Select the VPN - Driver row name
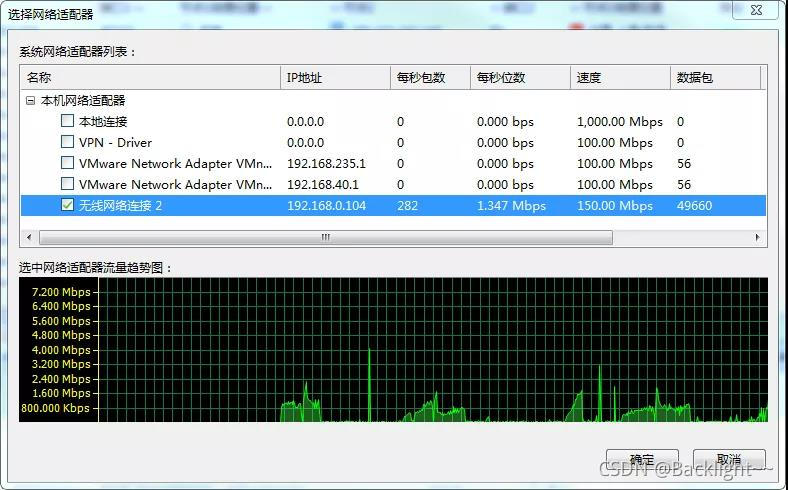Viewport: 788px width, 490px height. pyautogui.click(x=115, y=143)
